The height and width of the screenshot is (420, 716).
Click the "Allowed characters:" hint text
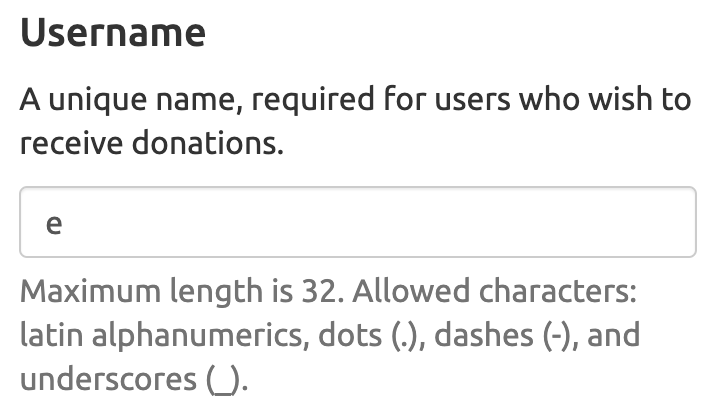coord(494,292)
